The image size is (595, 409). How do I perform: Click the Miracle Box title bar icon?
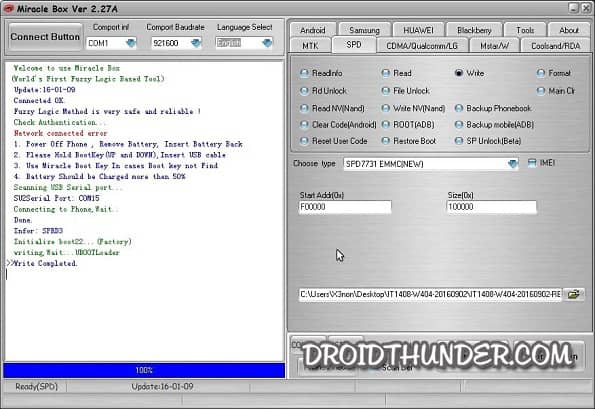click(x=9, y=8)
